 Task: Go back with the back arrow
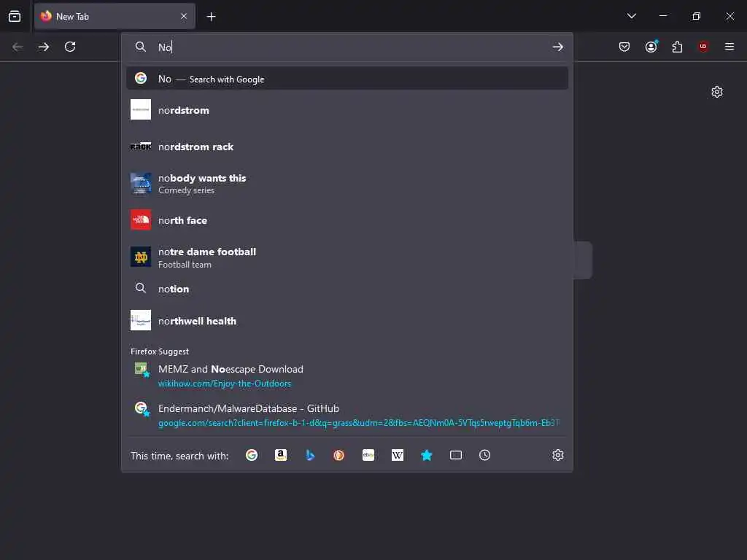[x=18, y=47]
